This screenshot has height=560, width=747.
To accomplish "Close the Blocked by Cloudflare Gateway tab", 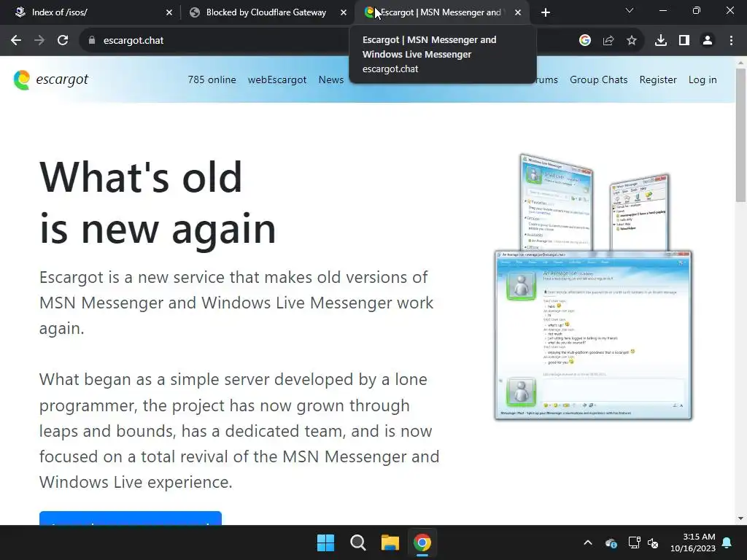I will tap(344, 12).
